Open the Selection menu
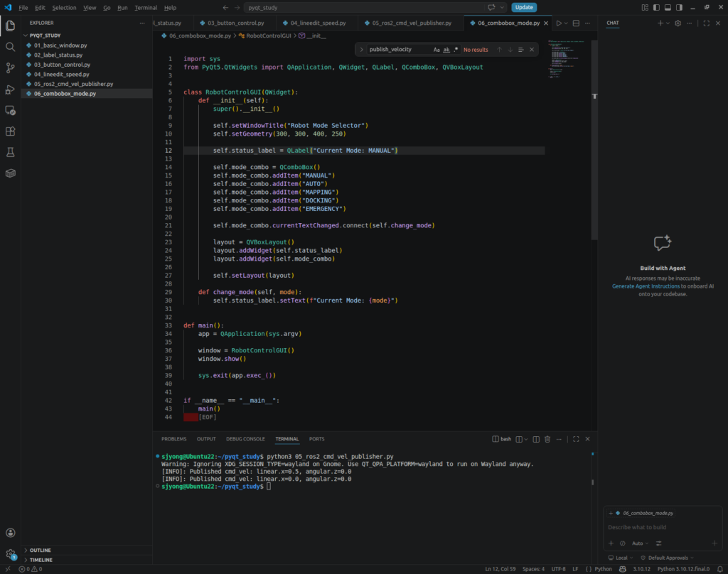 pyautogui.click(x=64, y=7)
